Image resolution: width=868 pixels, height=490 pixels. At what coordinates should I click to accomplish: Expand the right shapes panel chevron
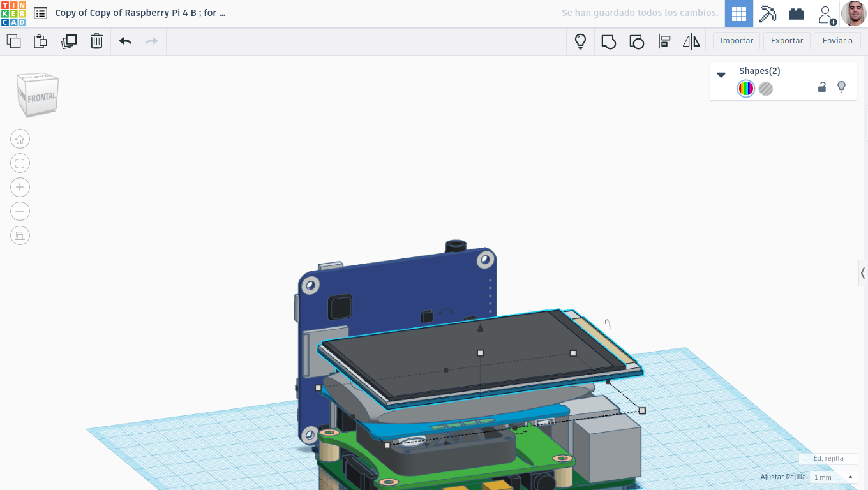click(863, 273)
